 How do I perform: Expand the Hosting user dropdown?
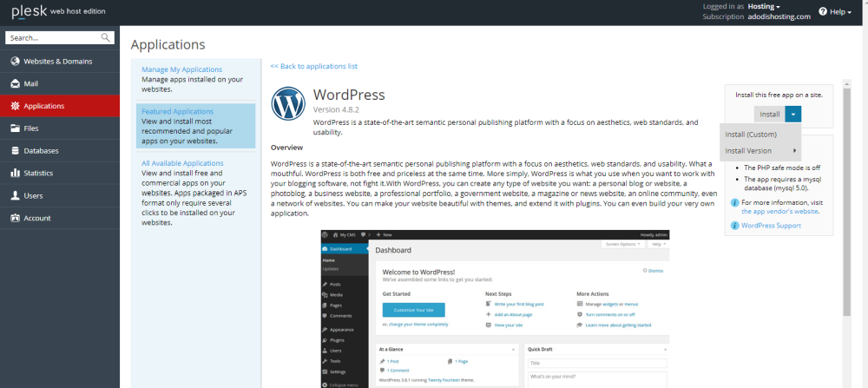pyautogui.click(x=764, y=7)
